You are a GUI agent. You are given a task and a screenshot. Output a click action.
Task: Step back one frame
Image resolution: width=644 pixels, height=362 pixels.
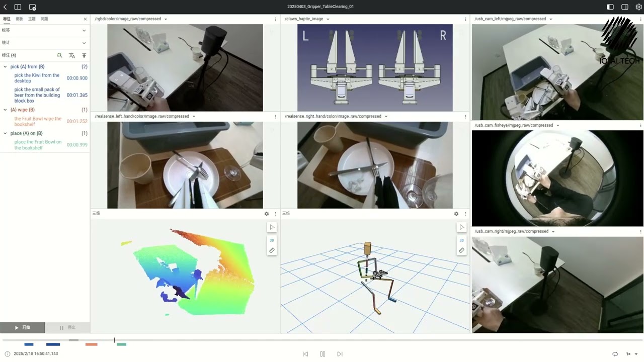click(305, 354)
